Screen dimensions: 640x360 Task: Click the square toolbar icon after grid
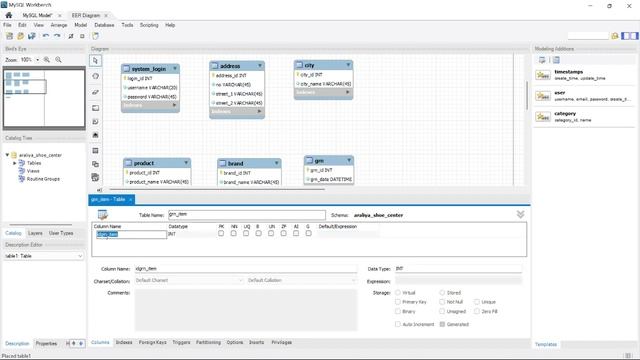(x=82, y=36)
